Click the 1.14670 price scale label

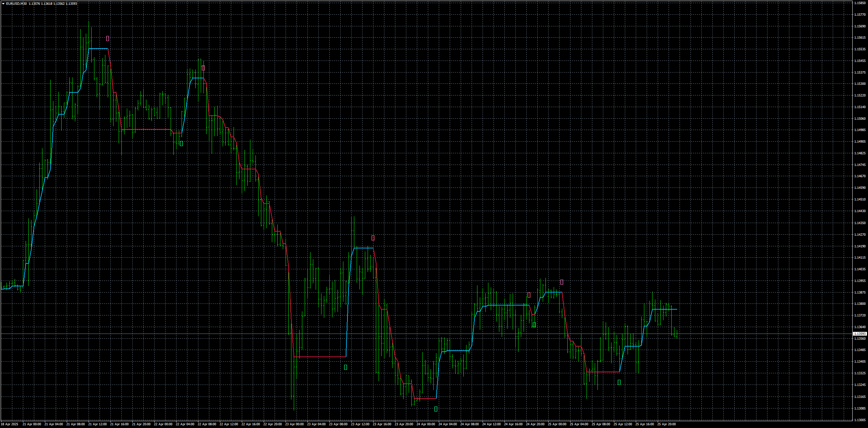(x=860, y=176)
